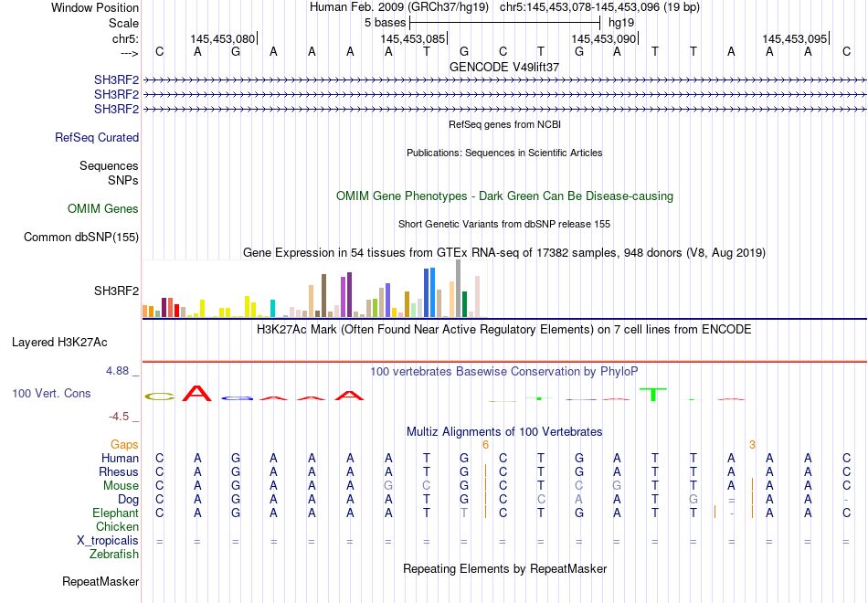Click the RepeatMasker track label
This screenshot has height=603, width=868.
click(101, 581)
